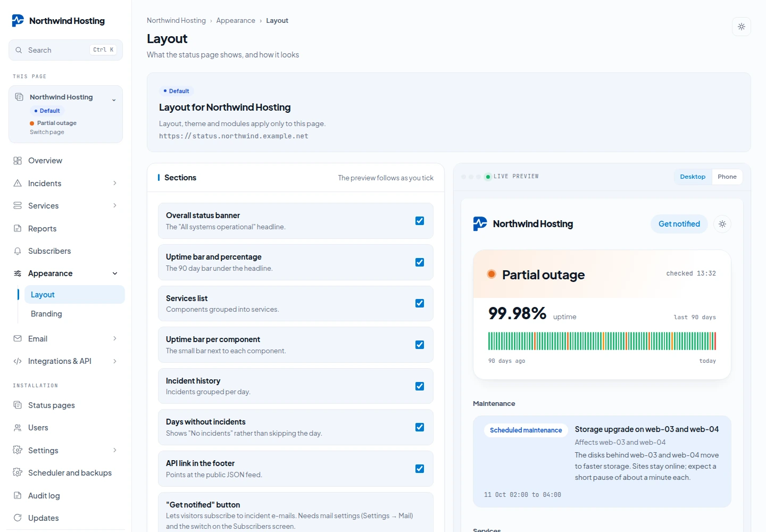Screen dimensions: 766x532
Task: Uncheck Overall status banner checkbox
Action: (x=420, y=221)
